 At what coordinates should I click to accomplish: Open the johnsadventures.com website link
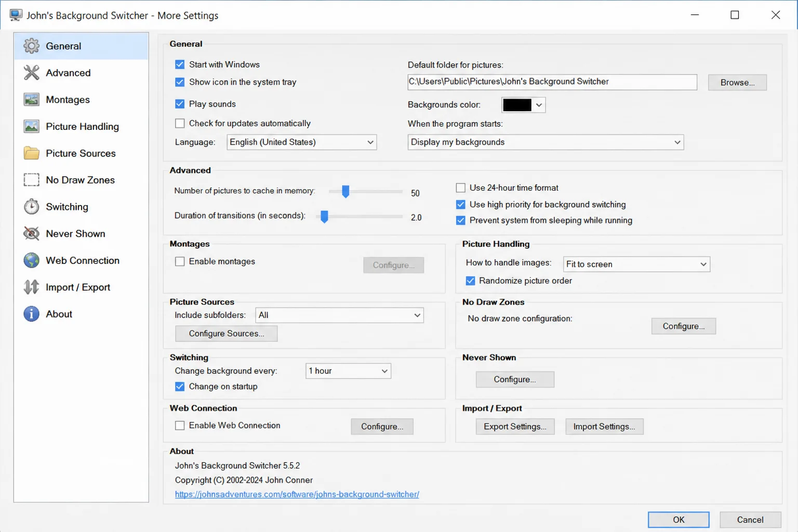(x=297, y=494)
